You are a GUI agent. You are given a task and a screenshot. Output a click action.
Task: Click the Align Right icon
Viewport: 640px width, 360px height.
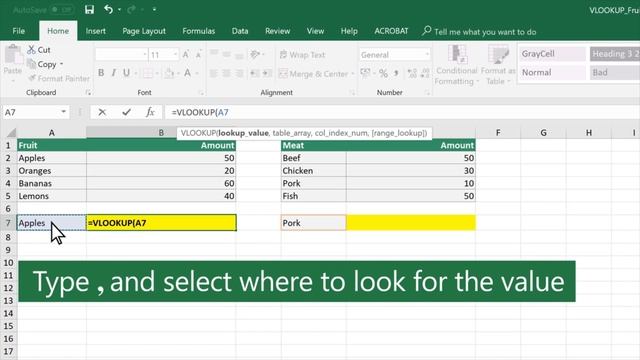[x=240, y=73]
